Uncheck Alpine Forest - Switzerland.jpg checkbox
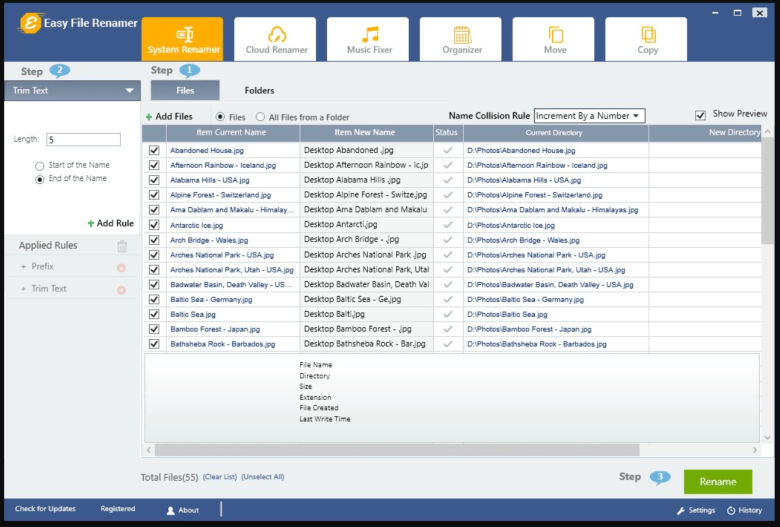Image resolution: width=780 pixels, height=527 pixels. point(154,195)
